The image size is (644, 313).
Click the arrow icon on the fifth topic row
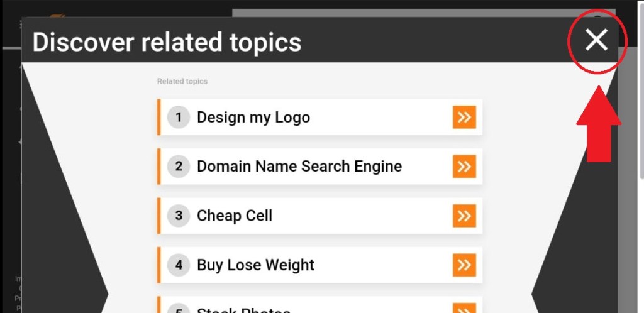[464, 309]
